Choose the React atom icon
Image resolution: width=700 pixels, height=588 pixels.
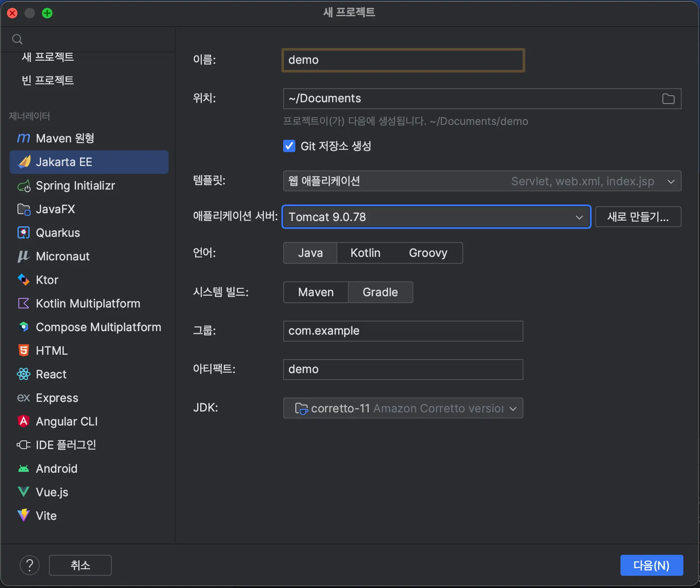(24, 374)
